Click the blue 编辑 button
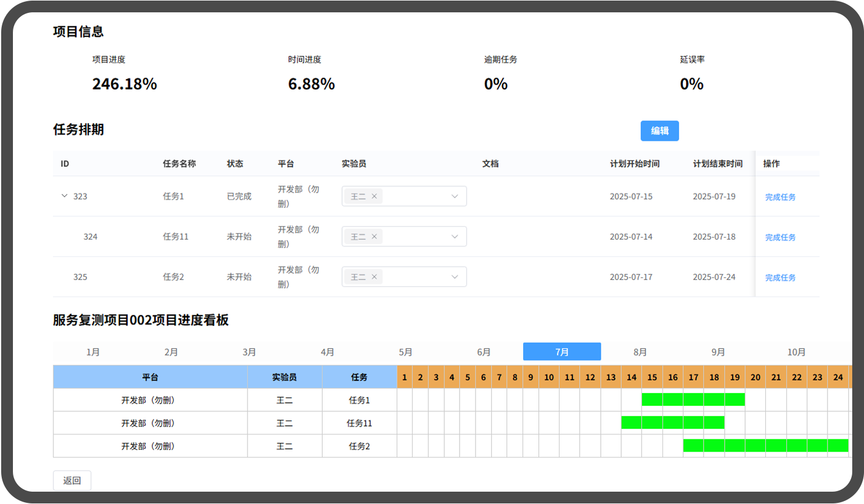864x504 pixels. coord(659,131)
